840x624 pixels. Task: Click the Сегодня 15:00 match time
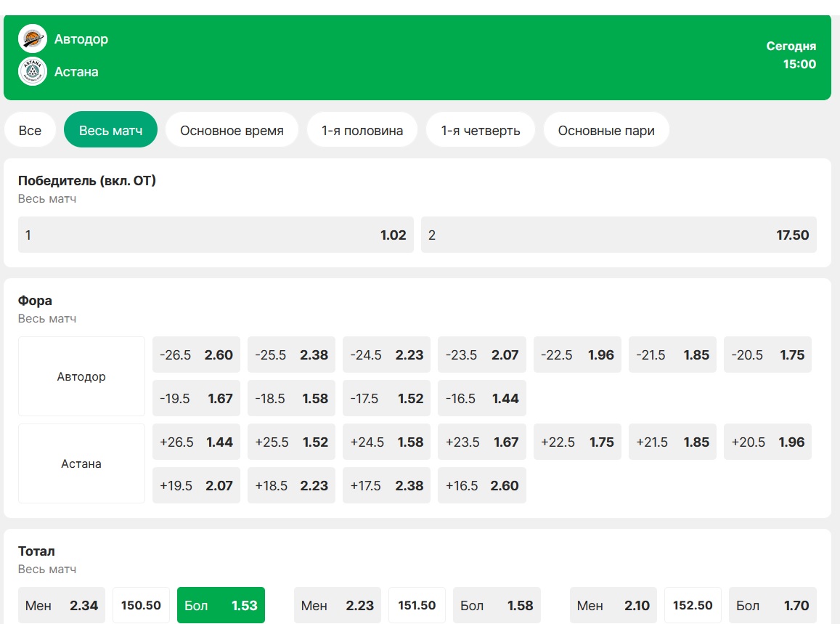click(x=791, y=55)
